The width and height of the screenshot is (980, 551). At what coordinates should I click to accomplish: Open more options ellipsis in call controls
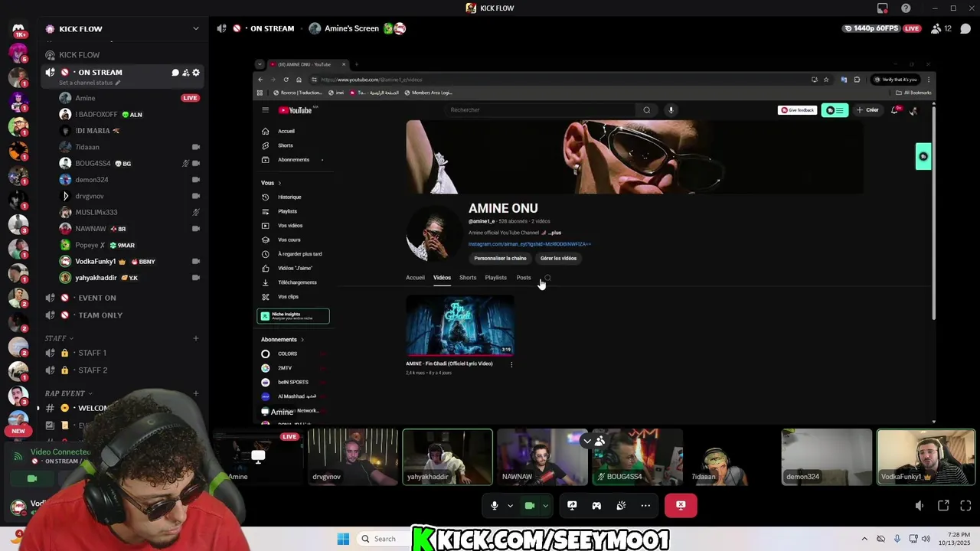pyautogui.click(x=645, y=505)
